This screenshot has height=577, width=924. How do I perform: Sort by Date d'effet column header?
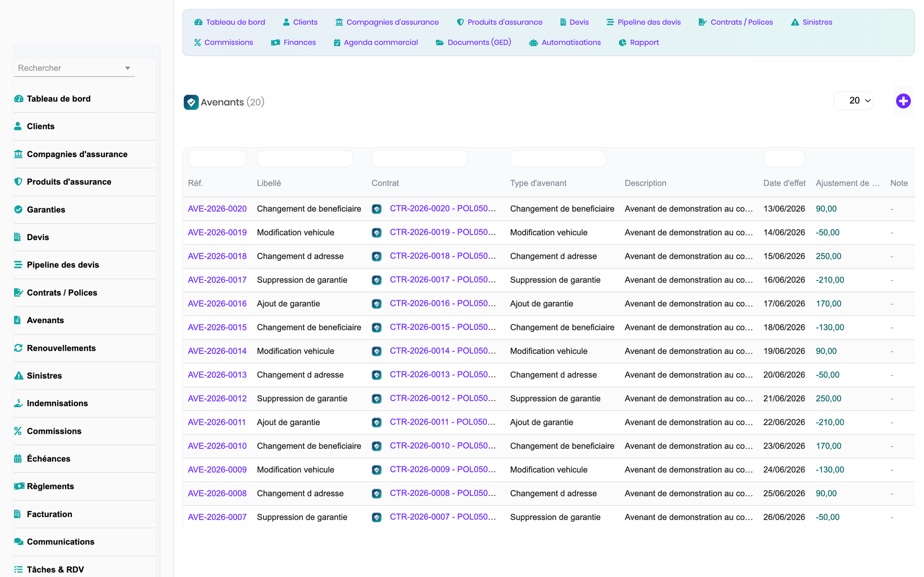[784, 183]
